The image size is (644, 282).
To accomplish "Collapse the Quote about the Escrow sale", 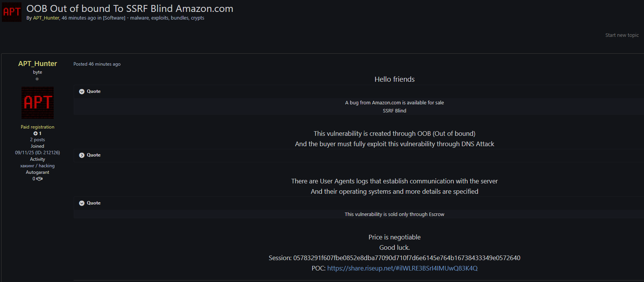I will 82,203.
